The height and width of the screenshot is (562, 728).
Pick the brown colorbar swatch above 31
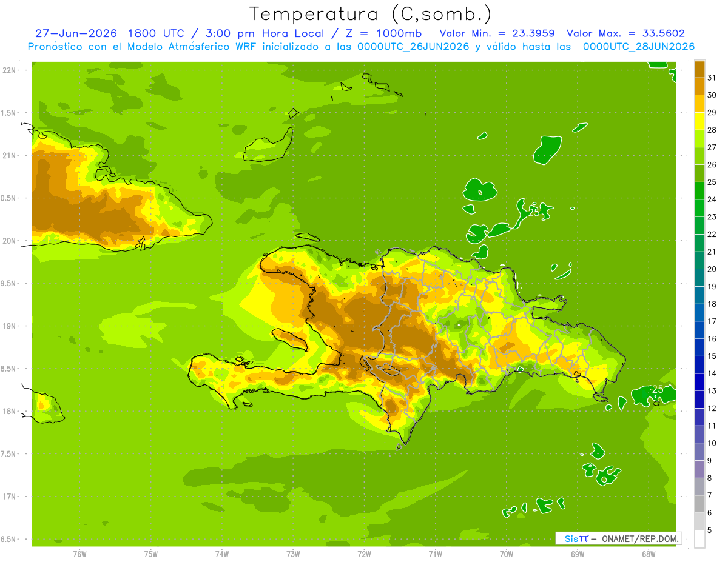point(699,69)
